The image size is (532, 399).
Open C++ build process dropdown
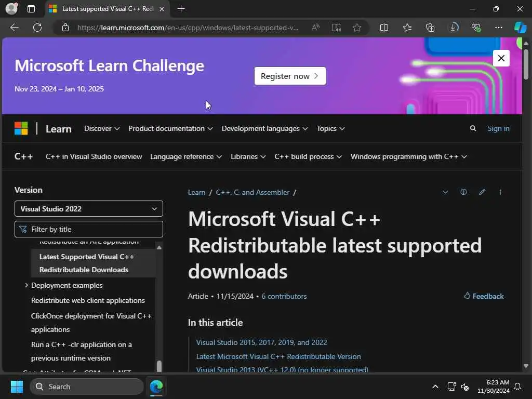pos(308,156)
